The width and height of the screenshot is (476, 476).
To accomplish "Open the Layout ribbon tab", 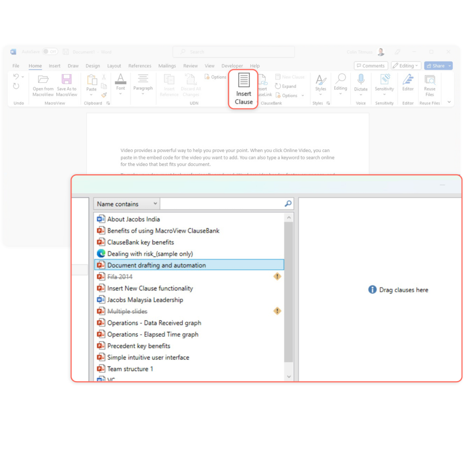I will [114, 66].
